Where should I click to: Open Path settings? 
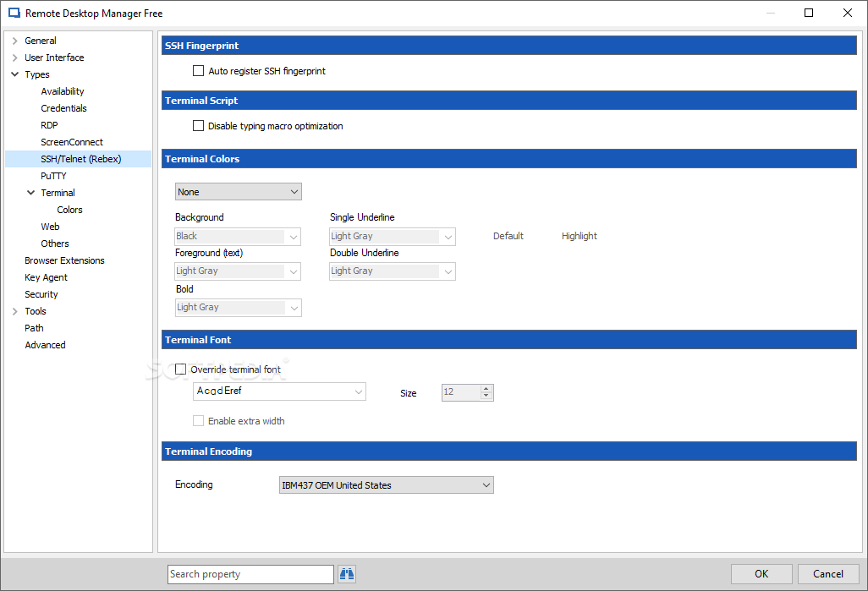point(34,328)
